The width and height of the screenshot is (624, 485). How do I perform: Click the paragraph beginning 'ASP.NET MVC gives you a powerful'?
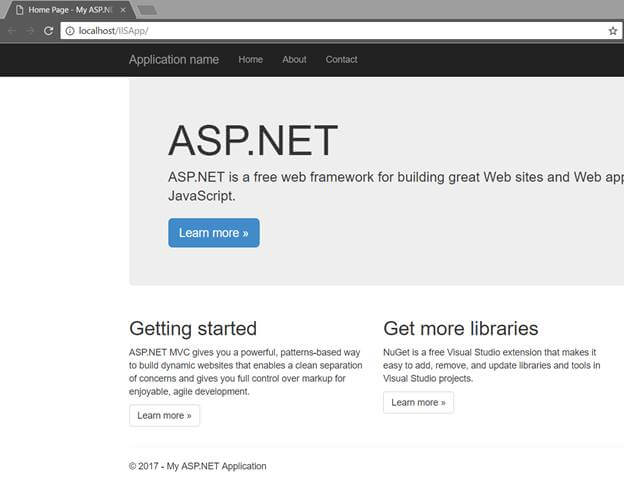[x=246, y=372]
